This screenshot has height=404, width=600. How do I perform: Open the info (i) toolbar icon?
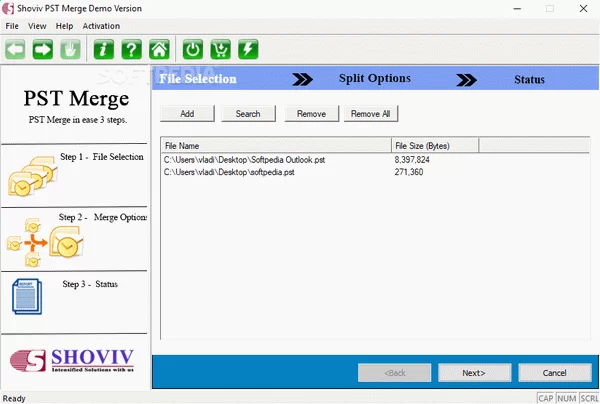click(104, 49)
